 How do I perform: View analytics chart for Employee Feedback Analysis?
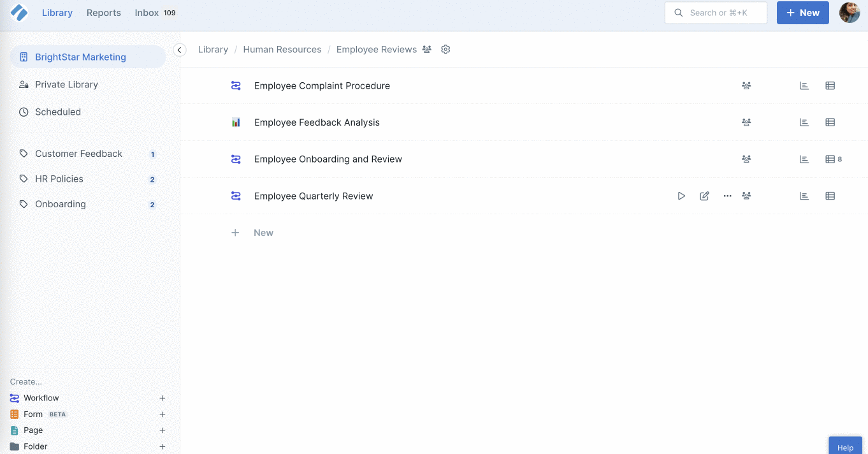(x=804, y=122)
